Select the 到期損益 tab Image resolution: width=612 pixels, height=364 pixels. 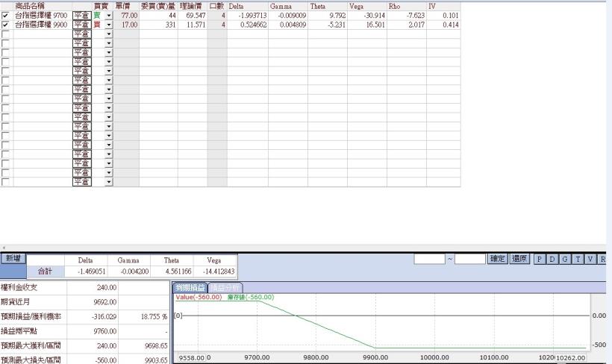pyautogui.click(x=190, y=287)
